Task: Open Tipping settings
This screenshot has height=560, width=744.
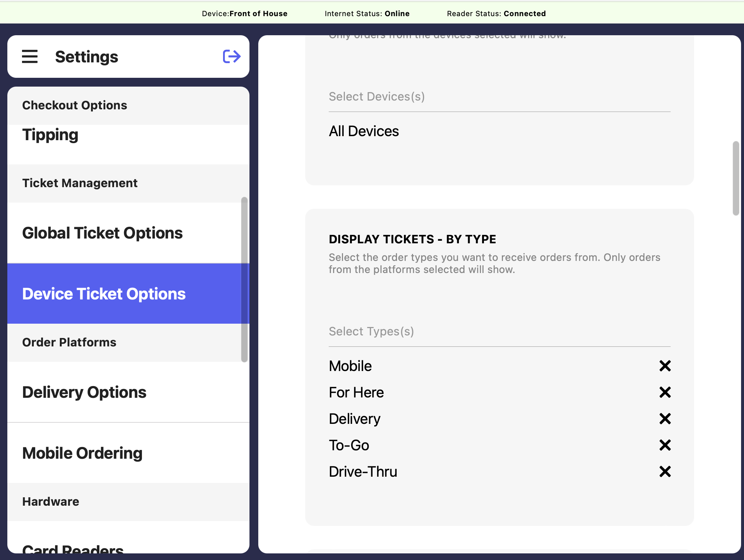Action: (x=51, y=135)
